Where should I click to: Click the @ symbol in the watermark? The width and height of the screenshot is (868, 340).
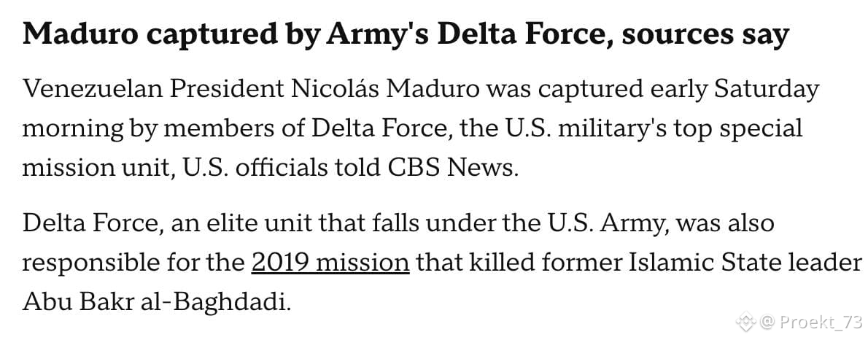coord(767,321)
